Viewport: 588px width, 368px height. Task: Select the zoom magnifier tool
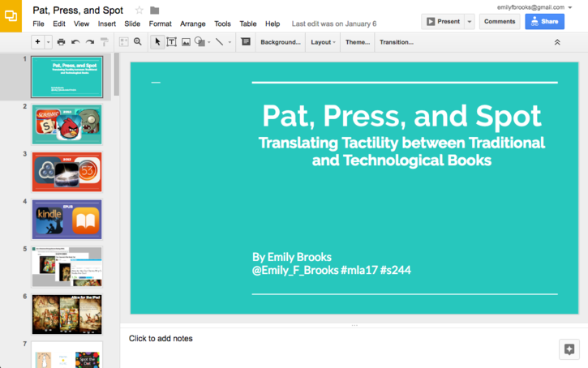pyautogui.click(x=138, y=42)
